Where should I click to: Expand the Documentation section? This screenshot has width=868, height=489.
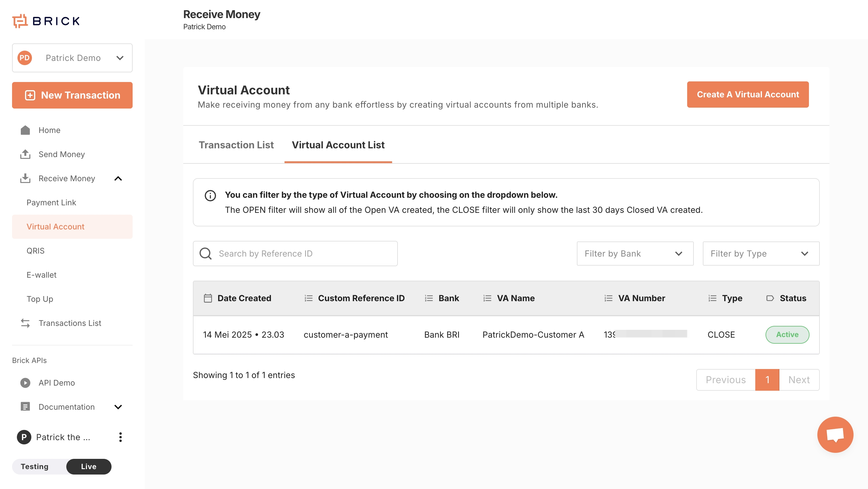[118, 407]
